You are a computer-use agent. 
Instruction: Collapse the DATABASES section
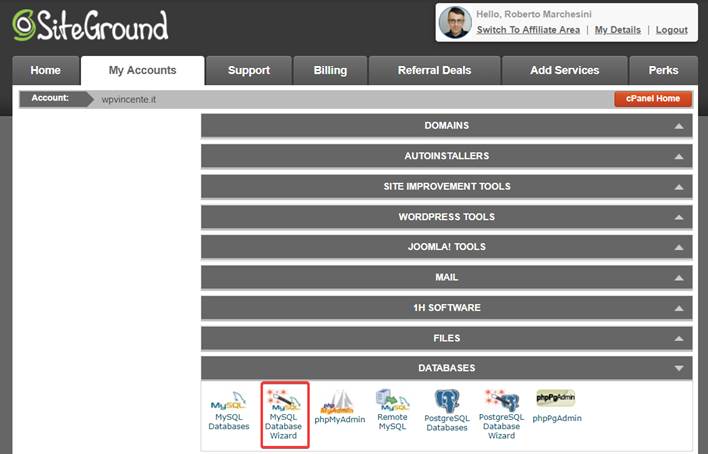447,368
